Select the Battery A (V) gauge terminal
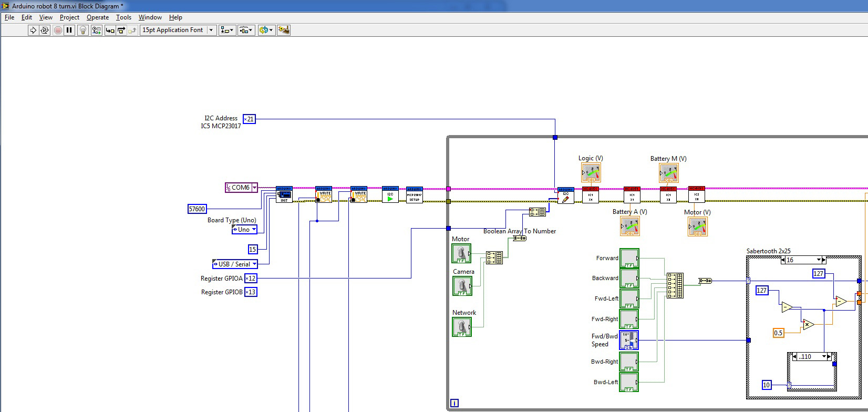Screen dimensions: 868x412 coord(630,226)
